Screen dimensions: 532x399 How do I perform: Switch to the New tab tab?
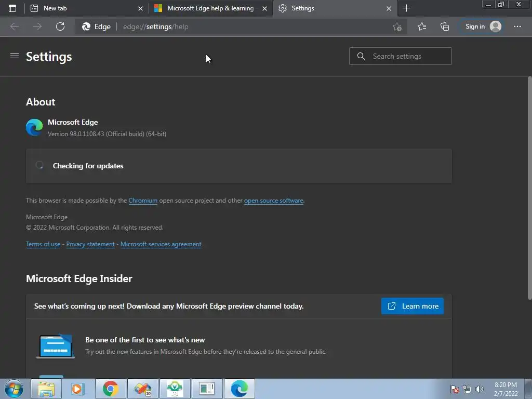click(87, 8)
